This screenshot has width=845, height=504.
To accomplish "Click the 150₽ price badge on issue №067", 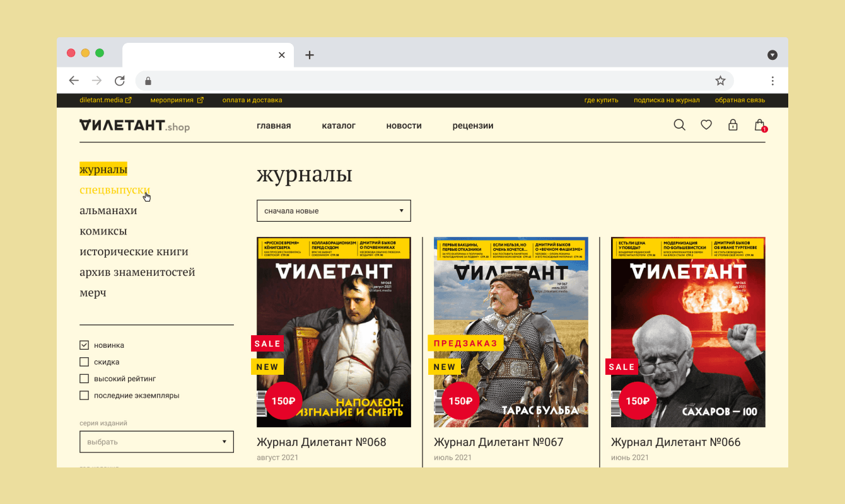I will point(461,401).
